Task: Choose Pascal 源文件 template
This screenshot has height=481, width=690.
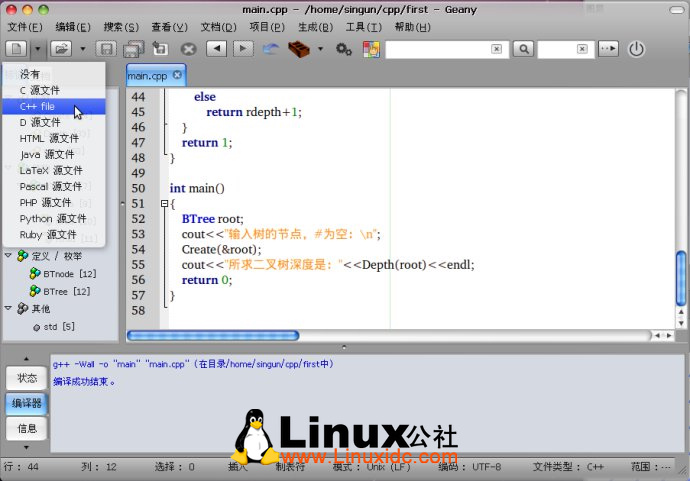Action: [54, 187]
